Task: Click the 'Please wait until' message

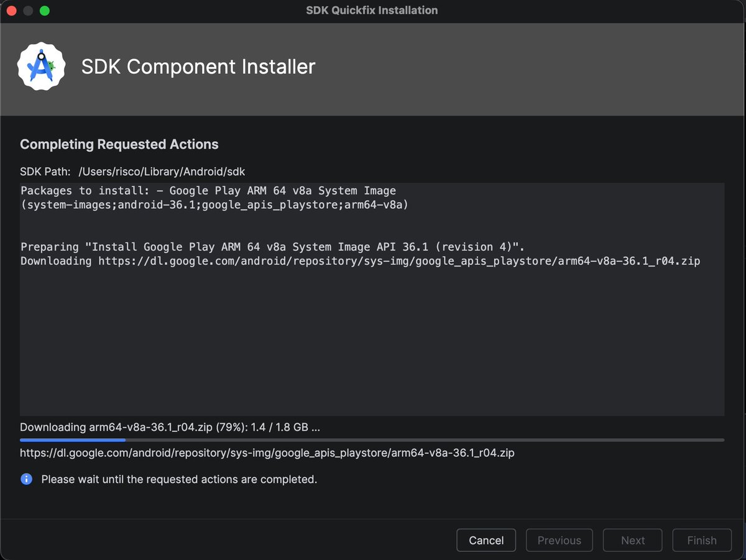Action: (x=179, y=480)
